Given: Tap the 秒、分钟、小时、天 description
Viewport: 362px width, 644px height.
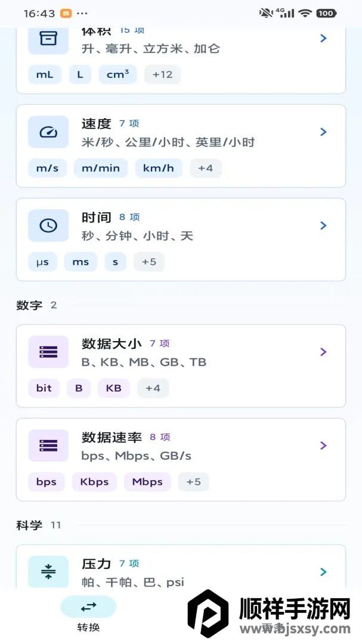Looking at the screenshot, I should click(x=137, y=236).
